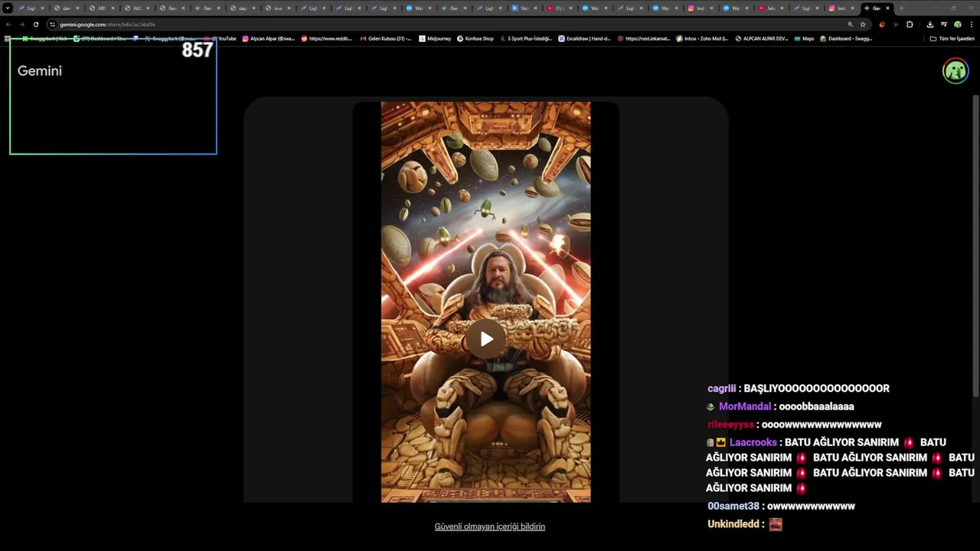This screenshot has height=551, width=980.
Task: Open the Gelen Kutusu Gmail bookmark
Action: click(x=385, y=38)
